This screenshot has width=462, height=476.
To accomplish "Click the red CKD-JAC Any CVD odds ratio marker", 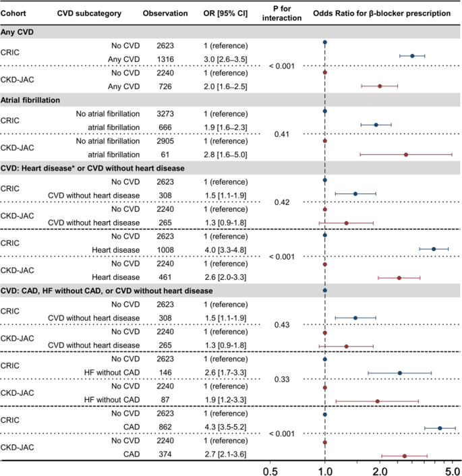I will (380, 86).
